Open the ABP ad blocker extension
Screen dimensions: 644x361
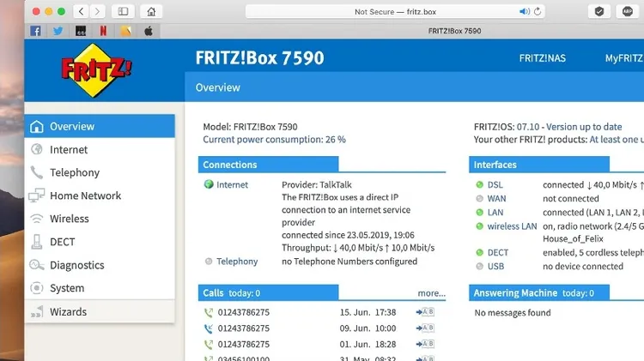click(x=627, y=11)
